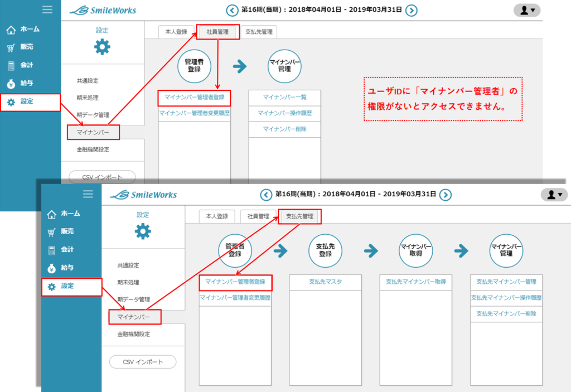Viewport: 571px width, 392px height.
Task: Switch to 本人登録 tab in upper window
Action: pos(176,32)
